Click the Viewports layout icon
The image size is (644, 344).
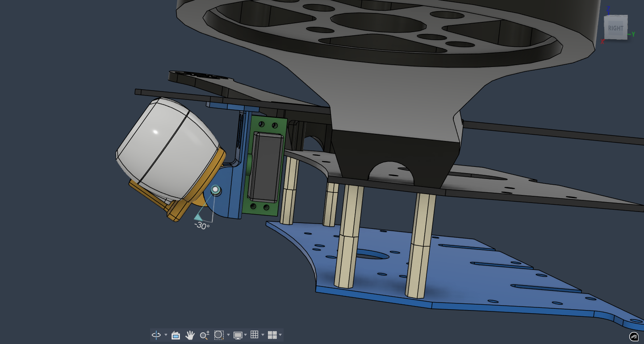[272, 335]
